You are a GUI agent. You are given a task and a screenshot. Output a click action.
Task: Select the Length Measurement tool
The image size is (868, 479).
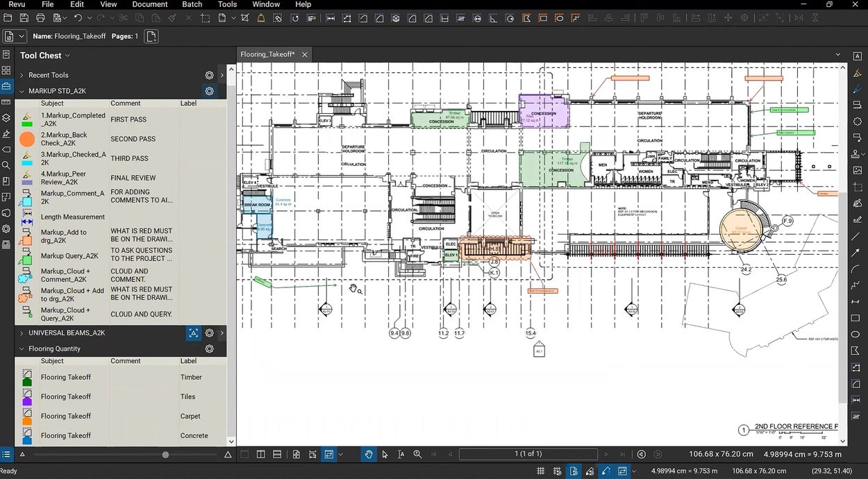click(x=72, y=217)
